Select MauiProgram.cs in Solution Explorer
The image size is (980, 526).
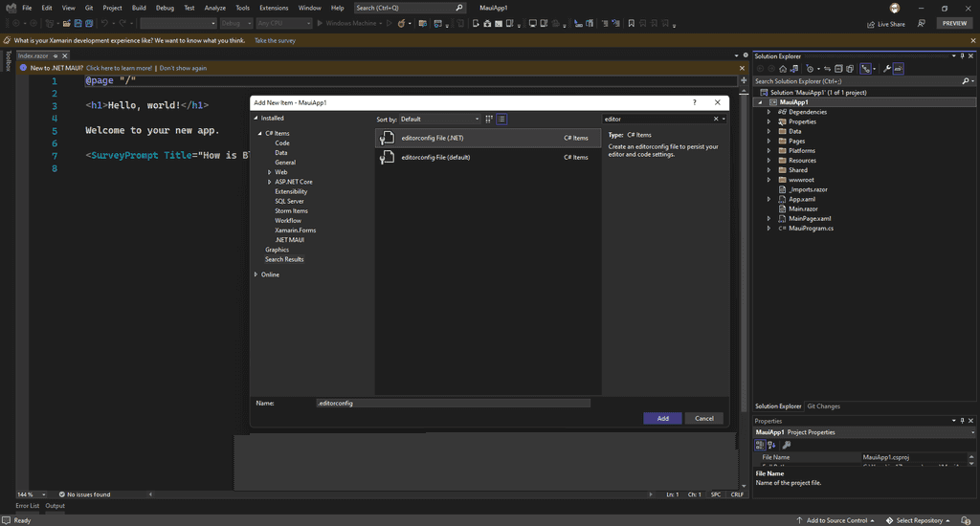pos(811,229)
